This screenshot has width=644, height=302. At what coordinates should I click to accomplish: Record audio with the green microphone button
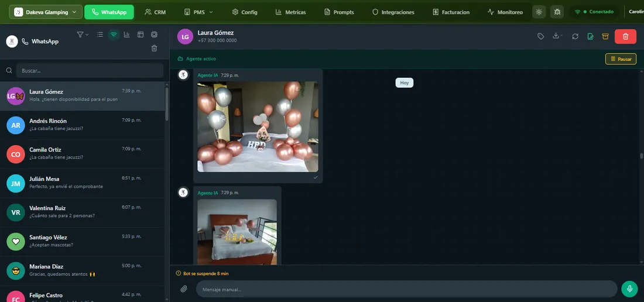click(x=629, y=289)
